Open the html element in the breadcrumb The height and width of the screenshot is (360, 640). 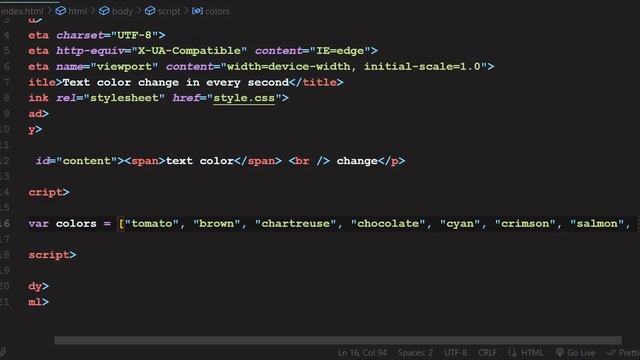[71, 11]
